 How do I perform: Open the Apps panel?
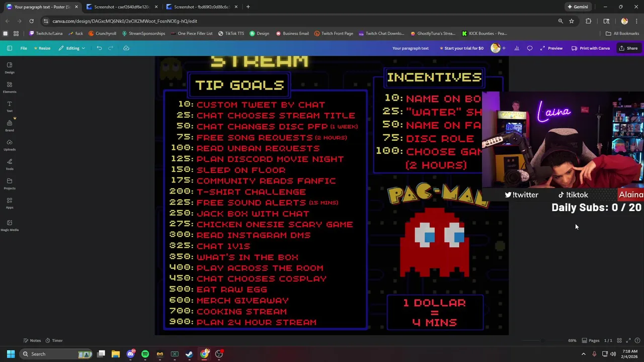tap(10, 203)
